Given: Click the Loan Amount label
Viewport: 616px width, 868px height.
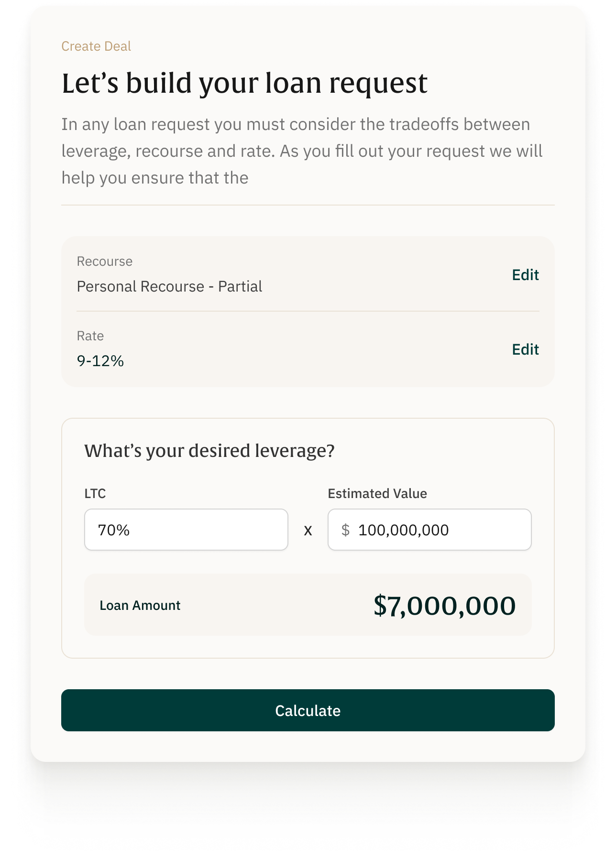Looking at the screenshot, I should coord(140,606).
